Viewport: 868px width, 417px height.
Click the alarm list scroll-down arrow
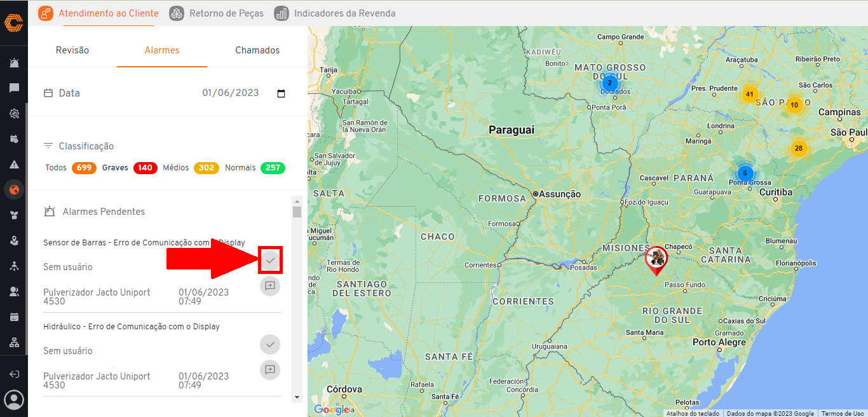(x=297, y=397)
